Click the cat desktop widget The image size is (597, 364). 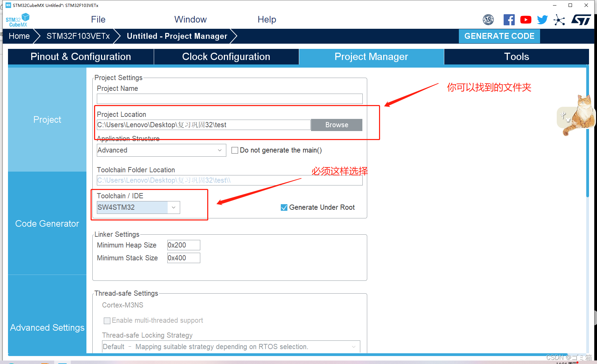coord(577,115)
